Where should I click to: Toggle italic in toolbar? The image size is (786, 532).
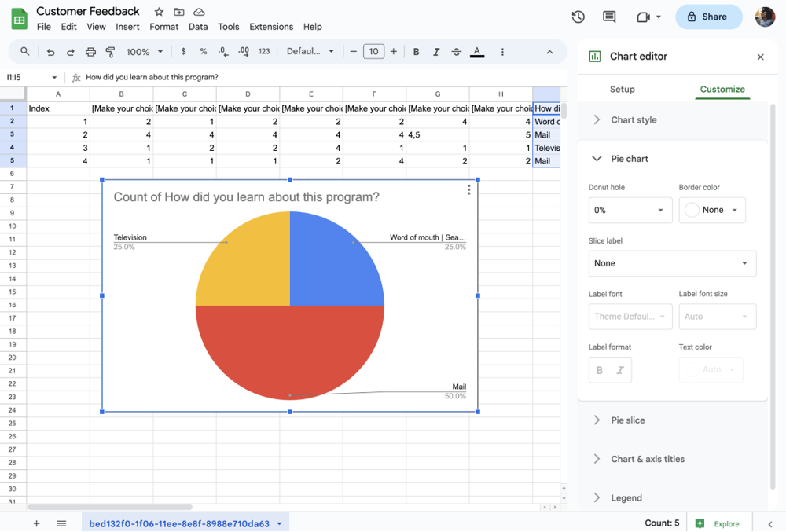point(436,52)
